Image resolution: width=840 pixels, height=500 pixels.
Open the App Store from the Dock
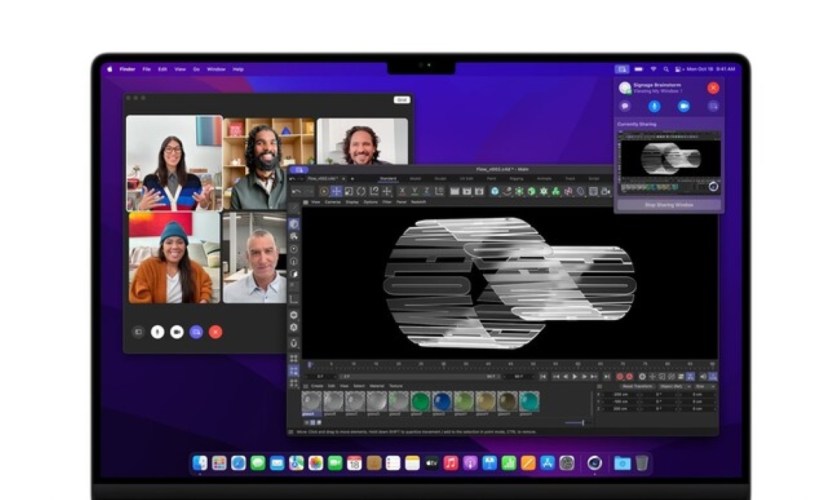coord(547,463)
